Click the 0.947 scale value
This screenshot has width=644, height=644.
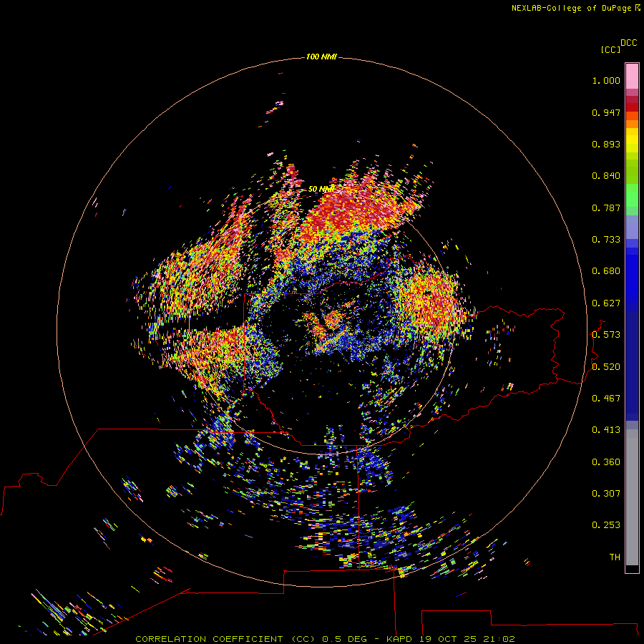pyautogui.click(x=606, y=112)
